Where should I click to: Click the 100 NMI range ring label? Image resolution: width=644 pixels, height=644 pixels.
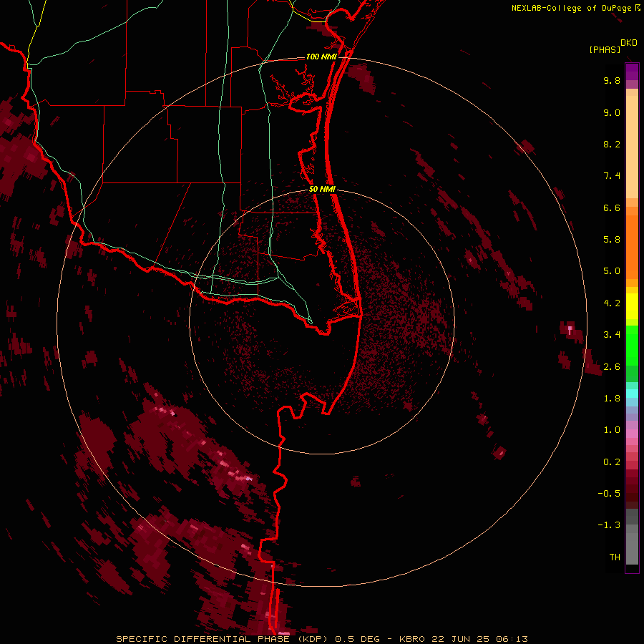pos(321,57)
